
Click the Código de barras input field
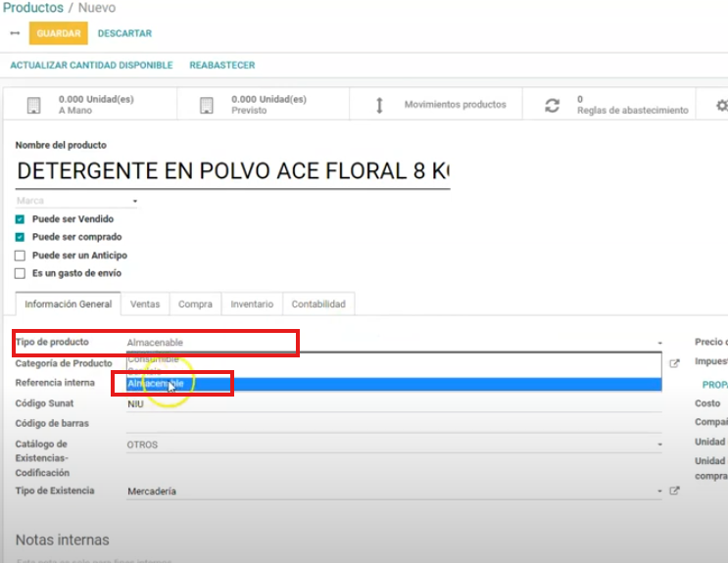[394, 424]
